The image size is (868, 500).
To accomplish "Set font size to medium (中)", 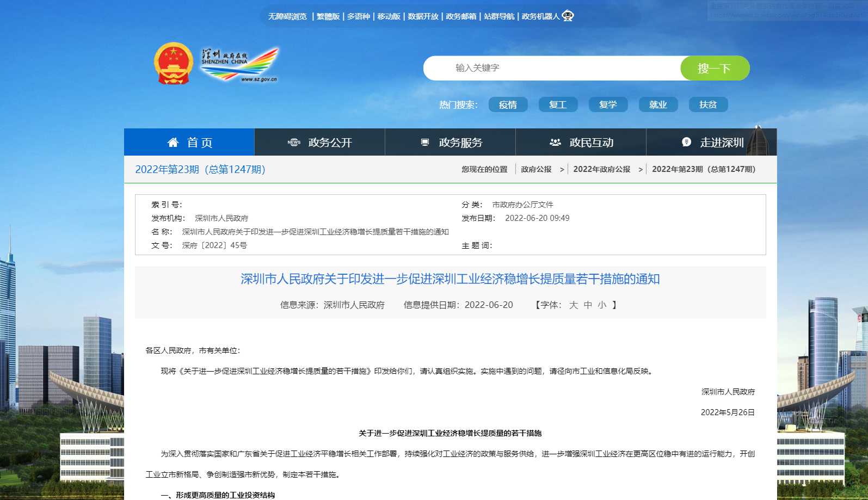I will pyautogui.click(x=588, y=305).
